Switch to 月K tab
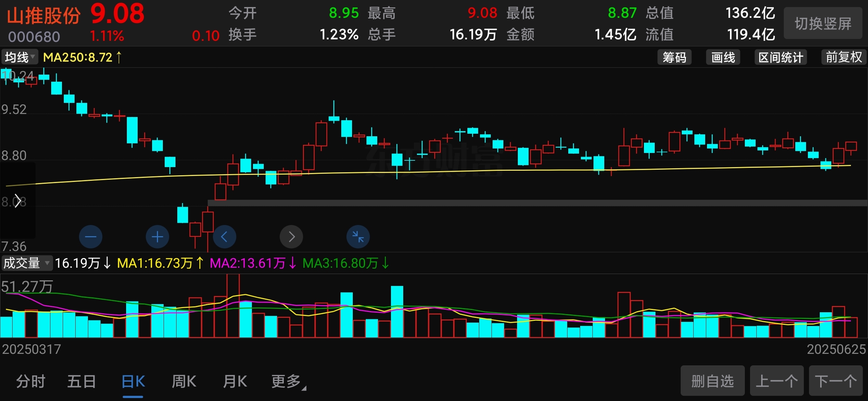Image resolution: width=868 pixels, height=401 pixels. [x=235, y=381]
